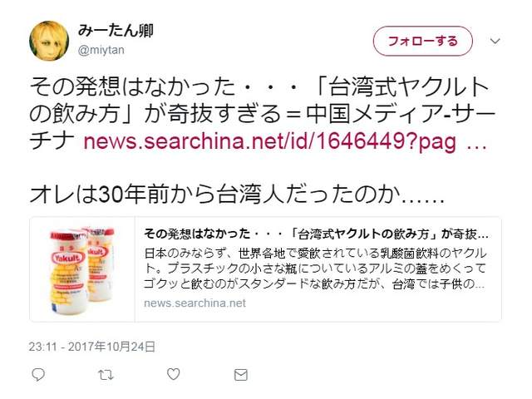The width and height of the screenshot is (532, 399).
Task: Click the link card headline その発想はなかった
Action: click(x=316, y=234)
